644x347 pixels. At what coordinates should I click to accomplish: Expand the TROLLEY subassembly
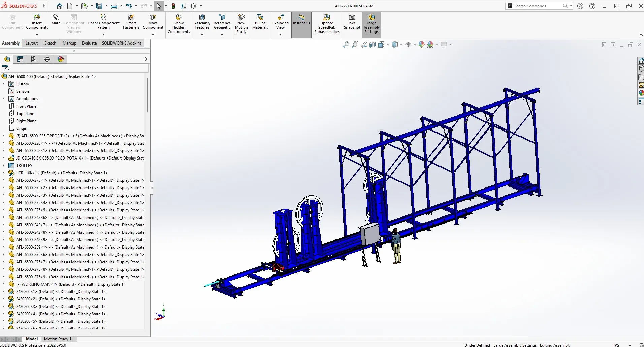[x=3, y=165]
